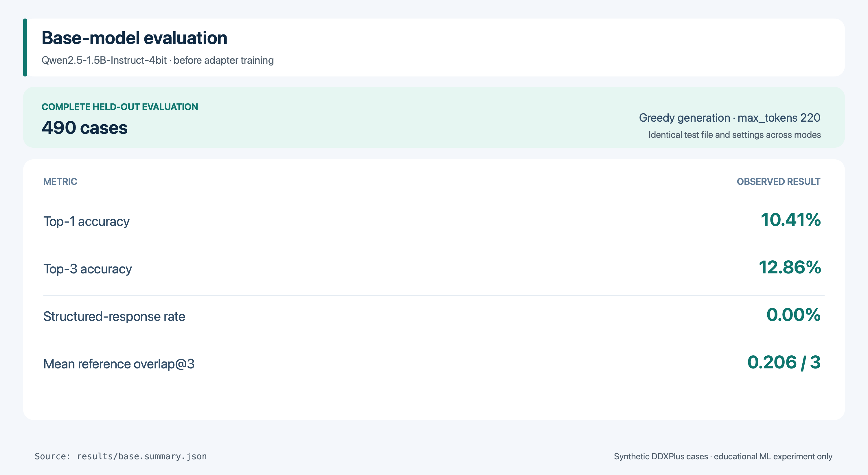
Task: Select the 'Base-model evaluation' heading
Action: pyautogui.click(x=135, y=38)
